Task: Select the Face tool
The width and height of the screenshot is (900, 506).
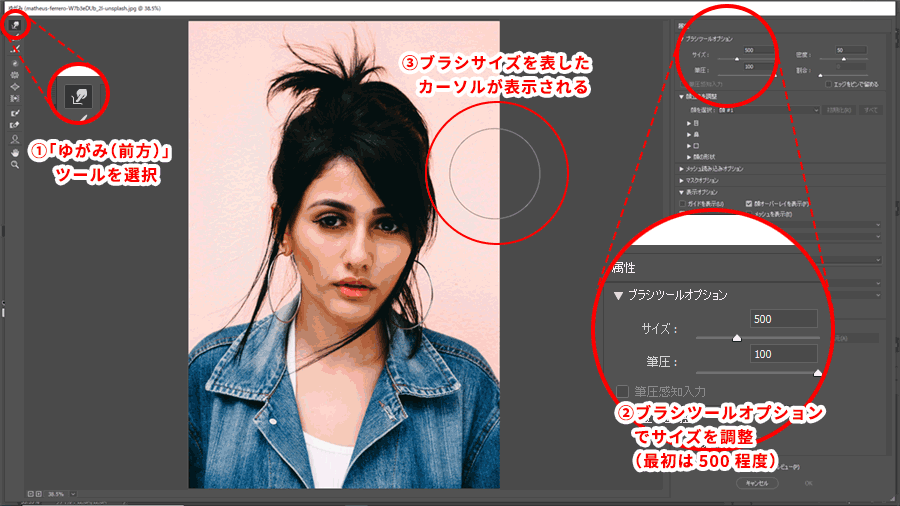Action: pos(15,139)
